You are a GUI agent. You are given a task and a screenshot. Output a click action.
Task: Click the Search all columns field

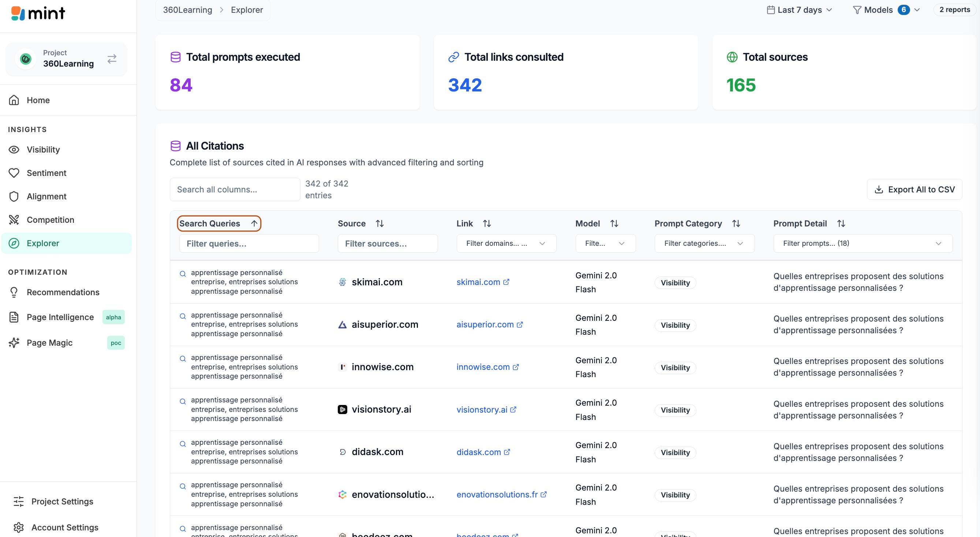[x=235, y=189]
